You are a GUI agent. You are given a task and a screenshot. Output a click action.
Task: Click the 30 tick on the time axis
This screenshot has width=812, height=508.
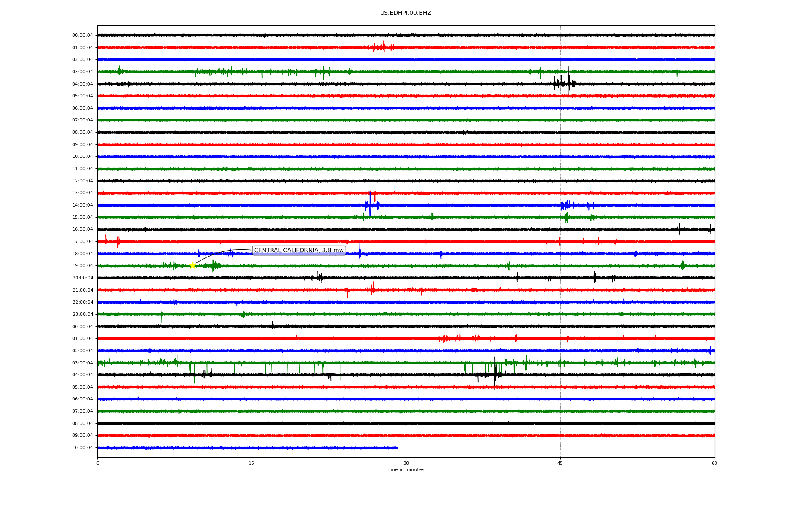[406, 463]
